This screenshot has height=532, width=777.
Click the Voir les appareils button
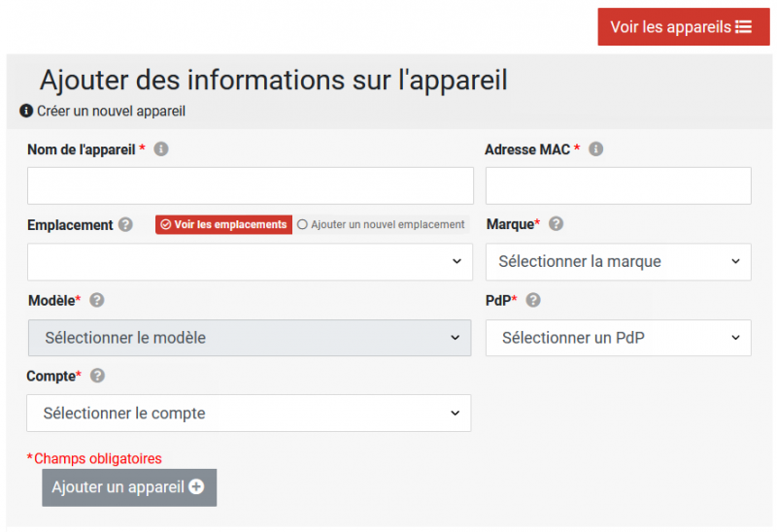(684, 27)
